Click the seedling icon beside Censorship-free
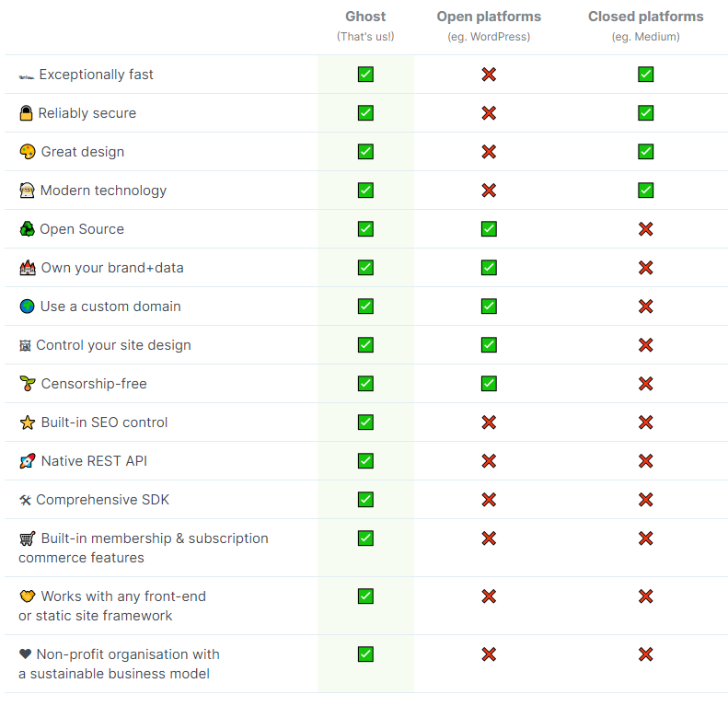 tap(28, 384)
